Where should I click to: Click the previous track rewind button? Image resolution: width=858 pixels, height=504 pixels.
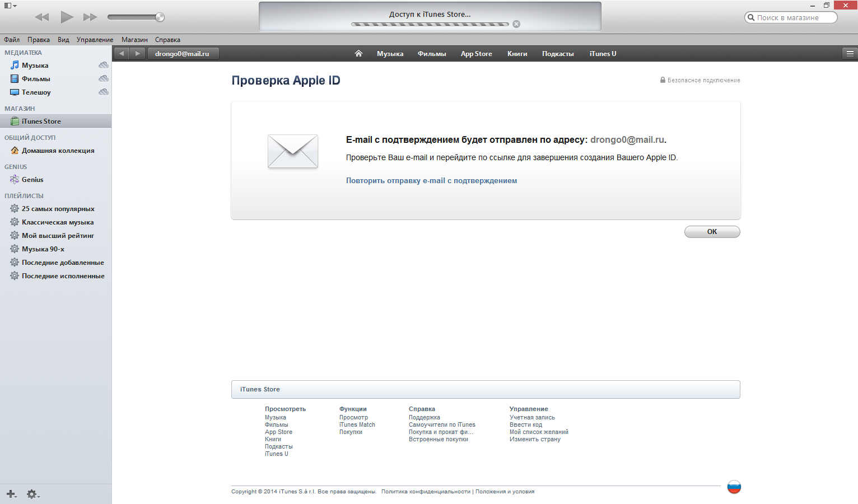click(x=42, y=17)
